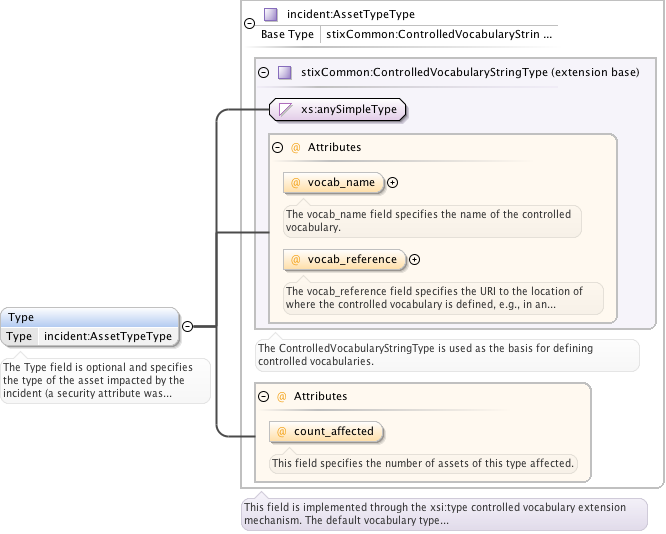Image resolution: width=666 pixels, height=534 pixels.
Task: Select the Type element header
Action: [90, 317]
